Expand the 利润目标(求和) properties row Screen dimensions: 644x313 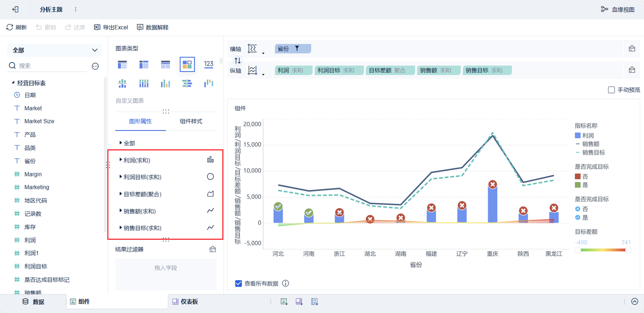(x=121, y=177)
